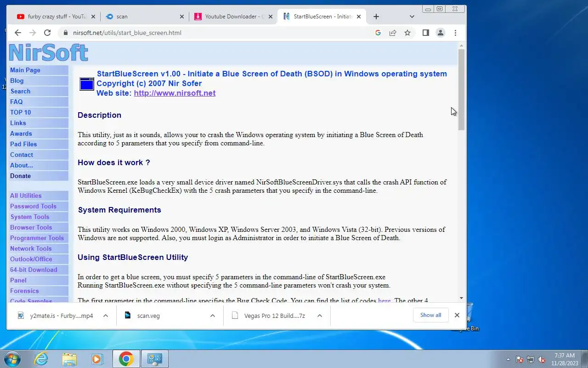Expand options for Vegas Pro 12 download
The height and width of the screenshot is (368, 588).
point(320,316)
